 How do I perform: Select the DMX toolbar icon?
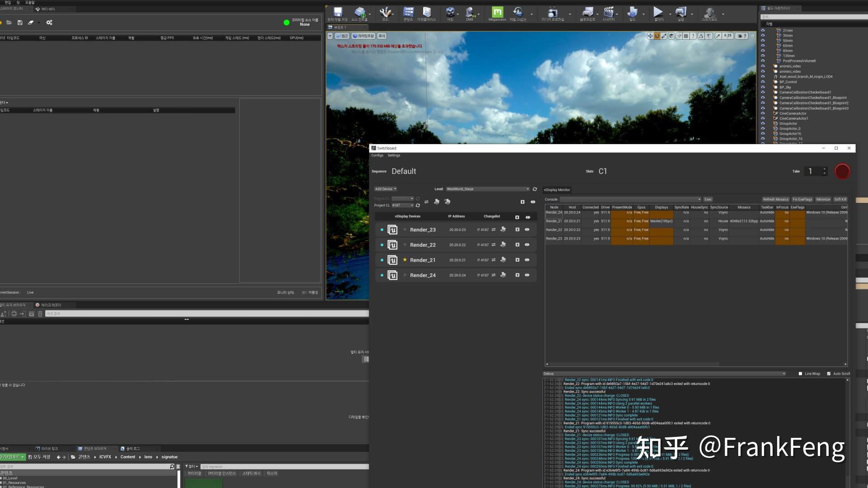click(x=469, y=14)
